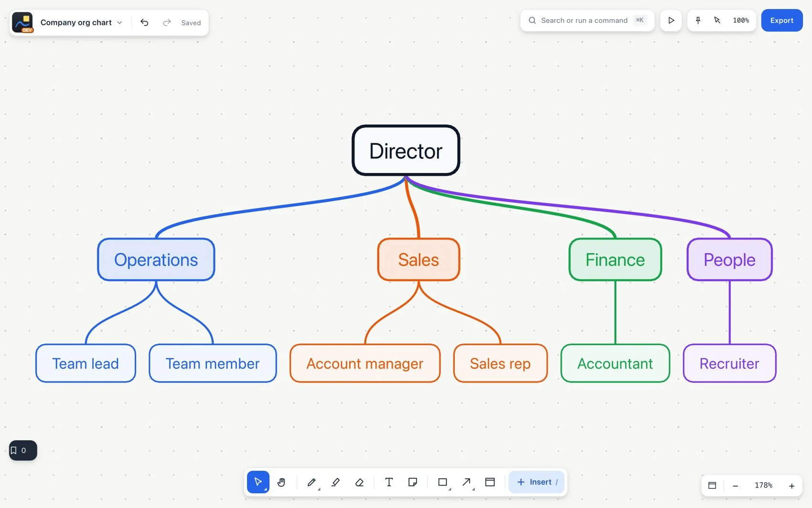Select the rectangle shape tool
Screen dimensions: 812x508
pyautogui.click(x=443, y=482)
